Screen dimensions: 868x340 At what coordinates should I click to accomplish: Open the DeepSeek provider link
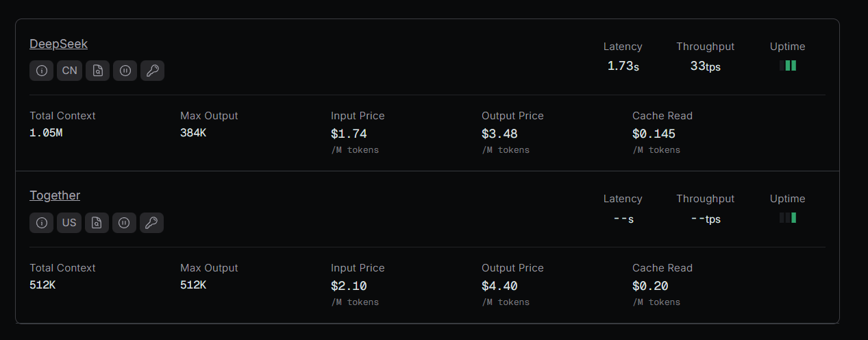pyautogui.click(x=58, y=44)
